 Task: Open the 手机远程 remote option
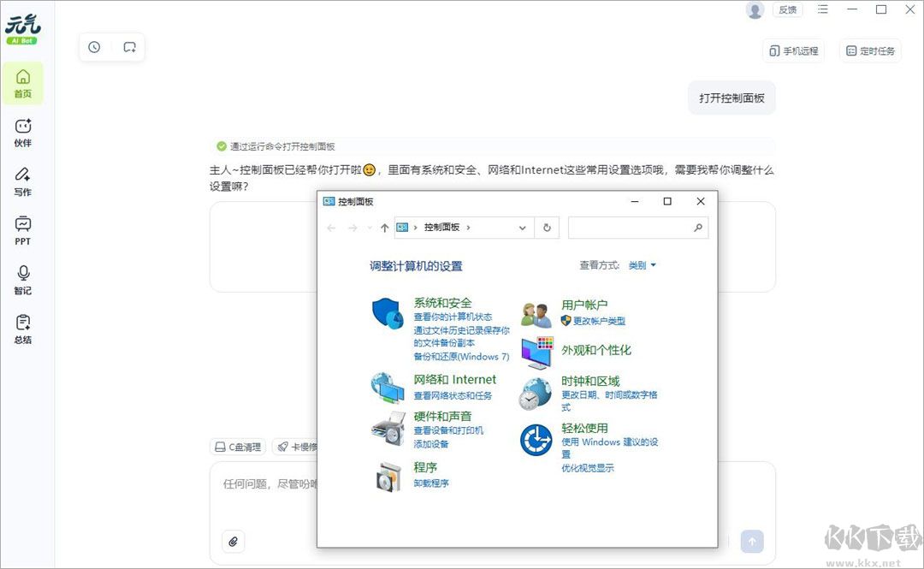pos(794,51)
